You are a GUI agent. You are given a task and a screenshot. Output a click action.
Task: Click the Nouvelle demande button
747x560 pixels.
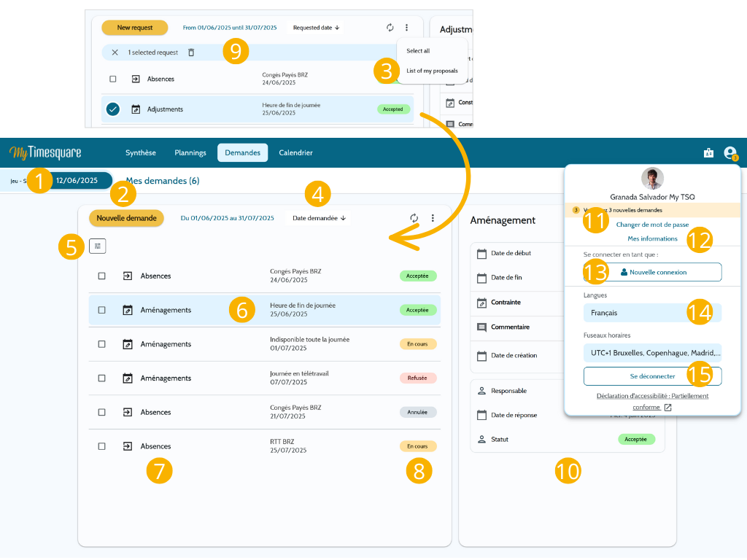click(x=126, y=218)
